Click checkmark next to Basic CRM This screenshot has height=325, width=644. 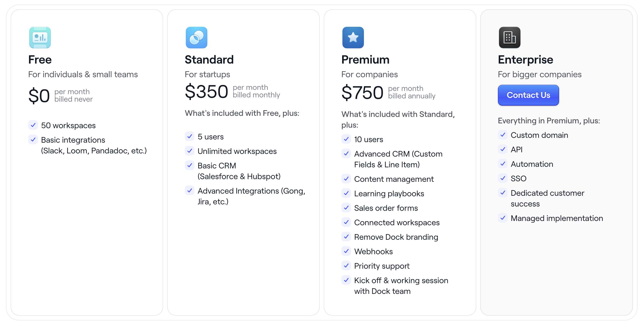(x=190, y=165)
